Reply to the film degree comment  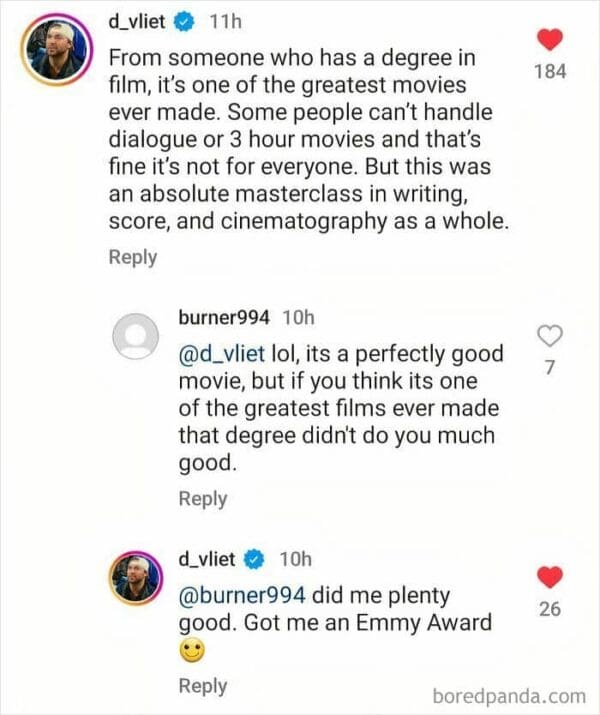132,257
